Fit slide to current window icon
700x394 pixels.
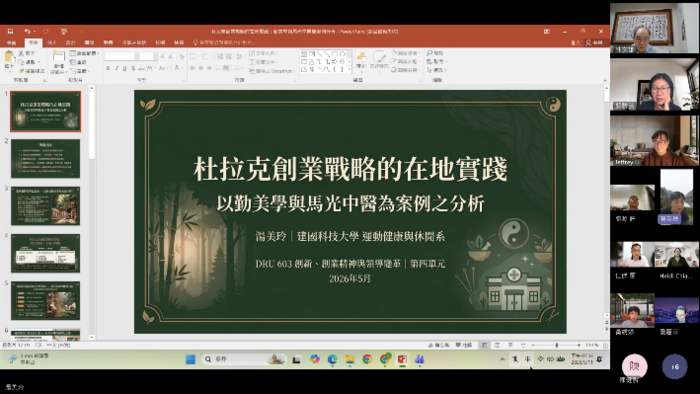(x=605, y=345)
